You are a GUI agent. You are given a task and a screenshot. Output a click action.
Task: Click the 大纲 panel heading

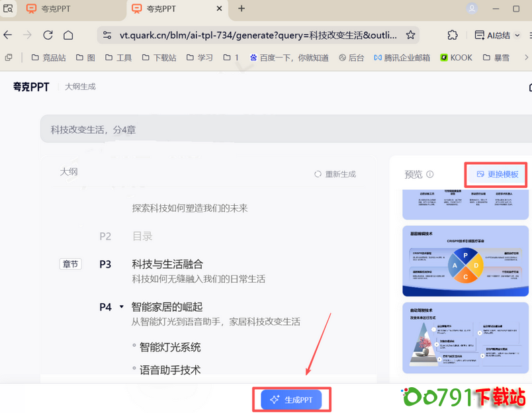tap(69, 171)
